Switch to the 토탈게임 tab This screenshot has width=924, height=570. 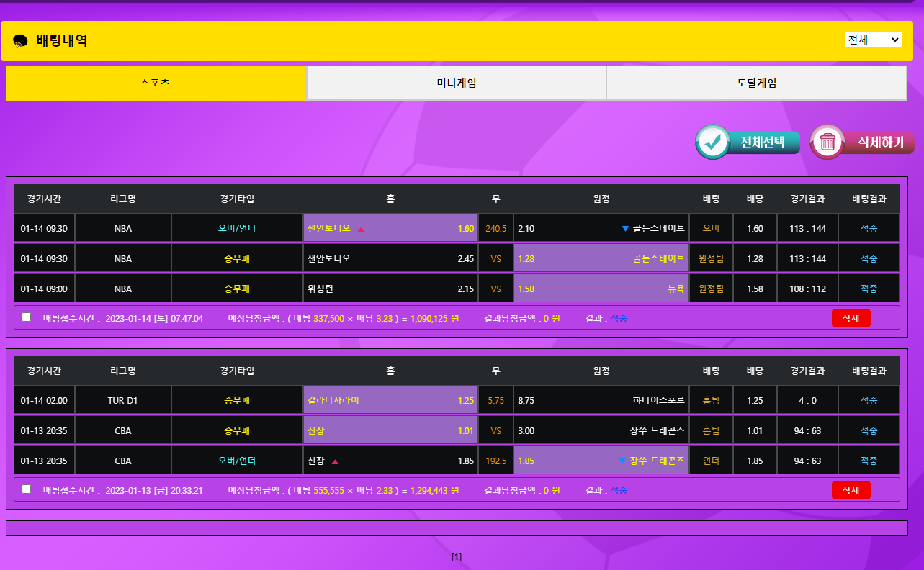pyautogui.click(x=756, y=83)
